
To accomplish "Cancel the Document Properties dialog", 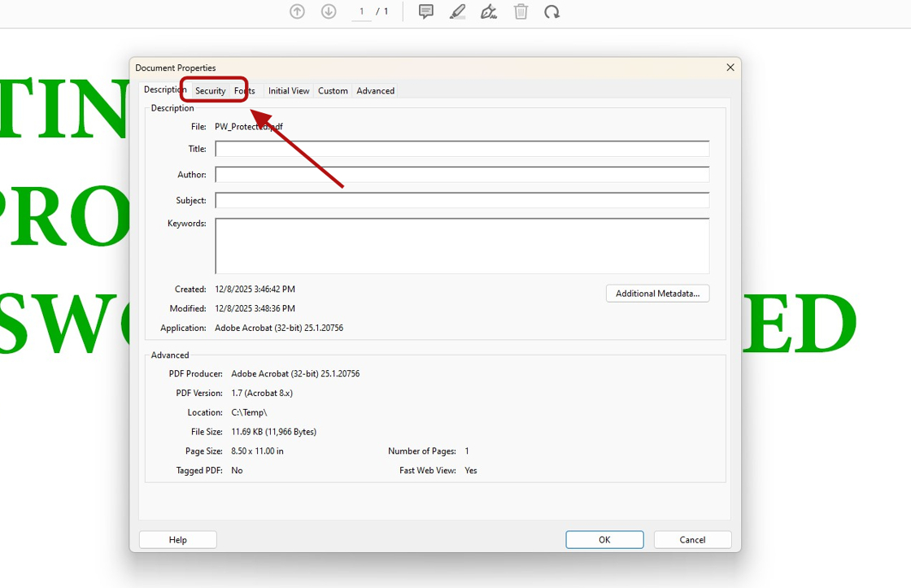I will coord(692,540).
